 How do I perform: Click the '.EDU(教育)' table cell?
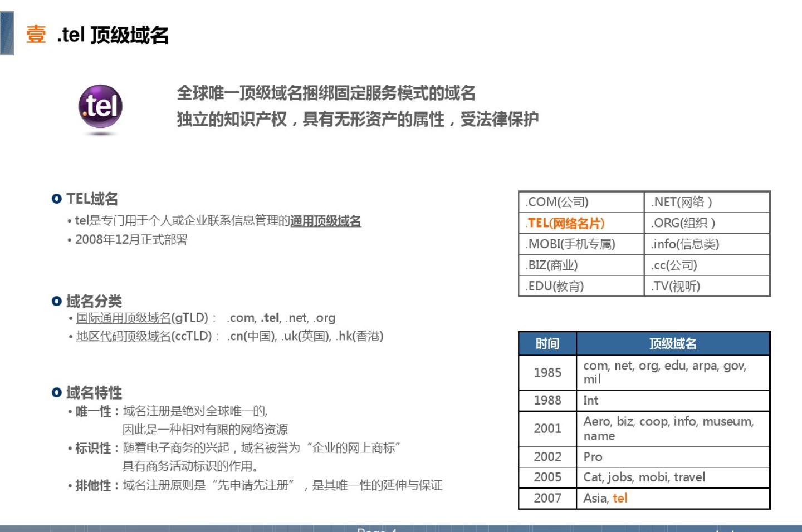click(581, 286)
